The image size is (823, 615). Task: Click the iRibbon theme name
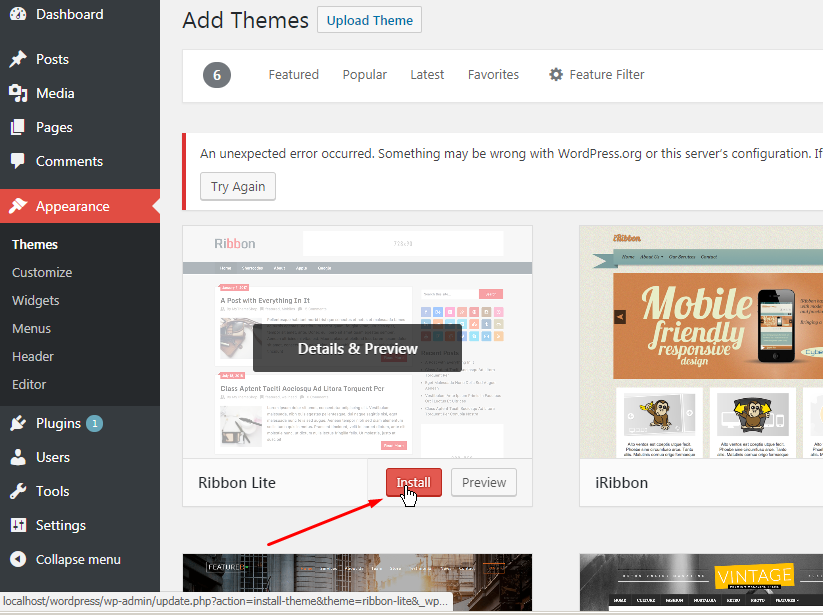(x=621, y=483)
